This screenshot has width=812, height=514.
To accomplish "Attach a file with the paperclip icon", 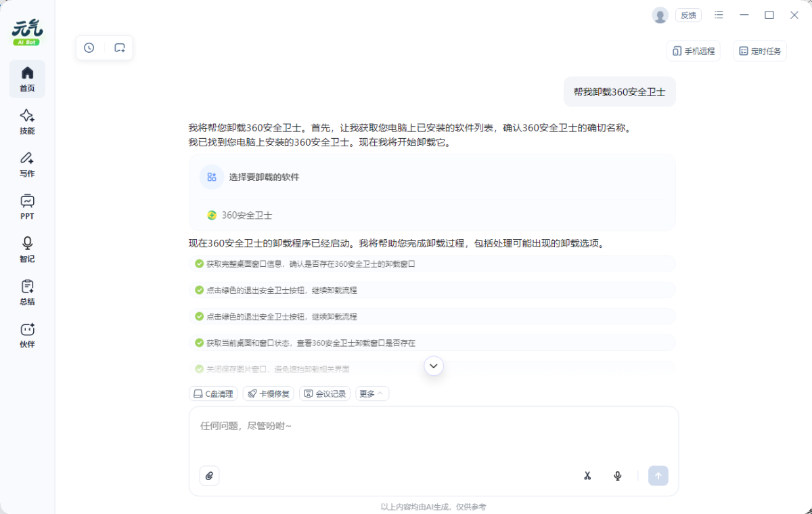I will tap(209, 475).
